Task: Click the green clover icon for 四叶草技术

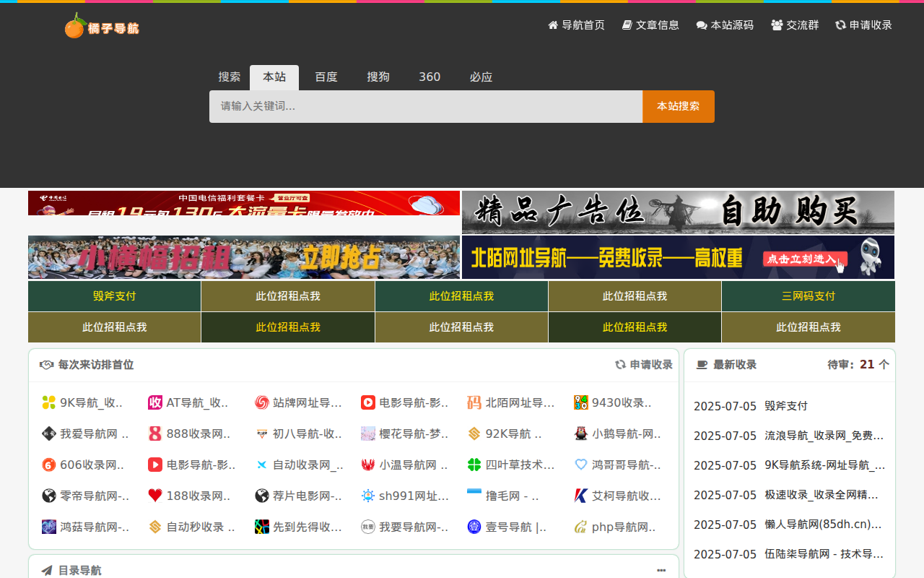Action: coord(474,465)
